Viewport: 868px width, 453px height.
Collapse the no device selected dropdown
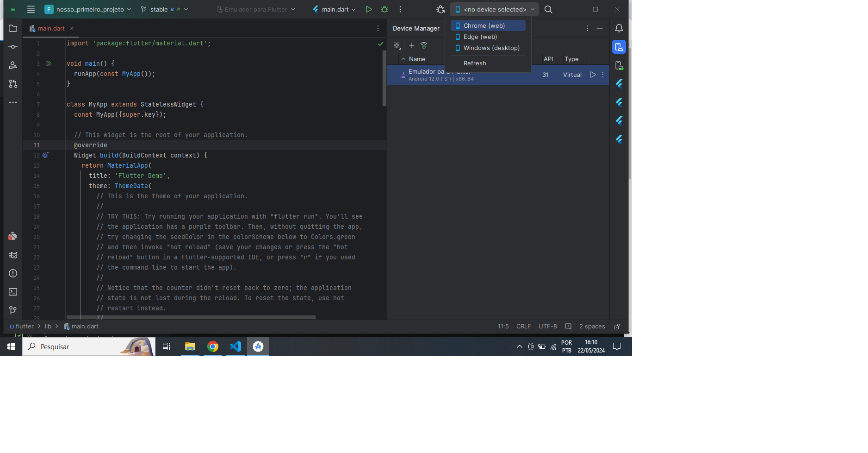(x=494, y=9)
